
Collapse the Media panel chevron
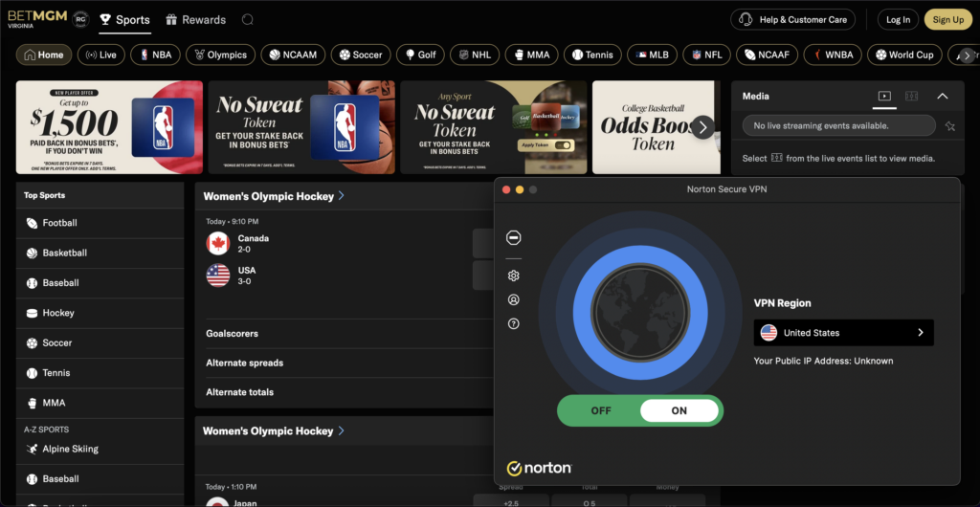[943, 97]
